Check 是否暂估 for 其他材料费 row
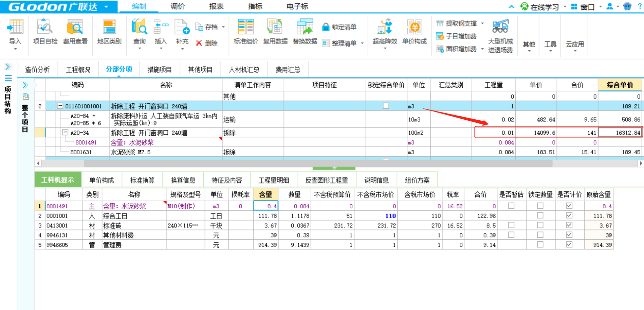The width and height of the screenshot is (644, 310). [511, 235]
